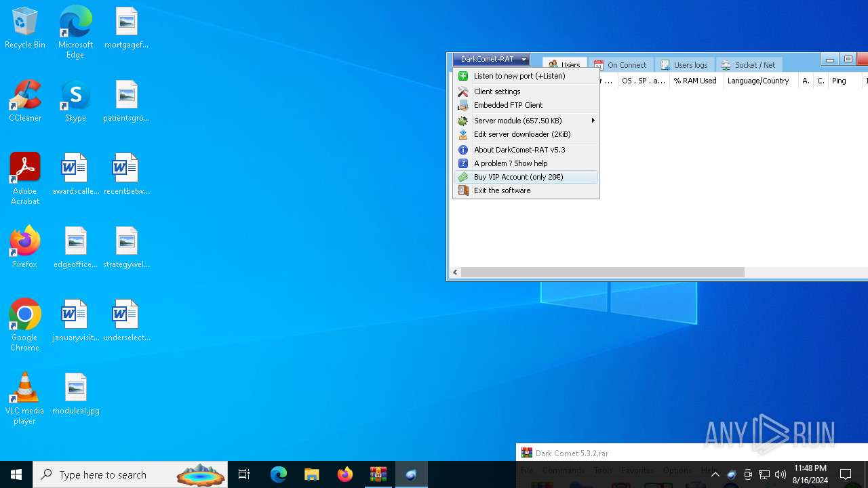Select Listen to new port (+Listen)
868x488 pixels.
coord(526,76)
